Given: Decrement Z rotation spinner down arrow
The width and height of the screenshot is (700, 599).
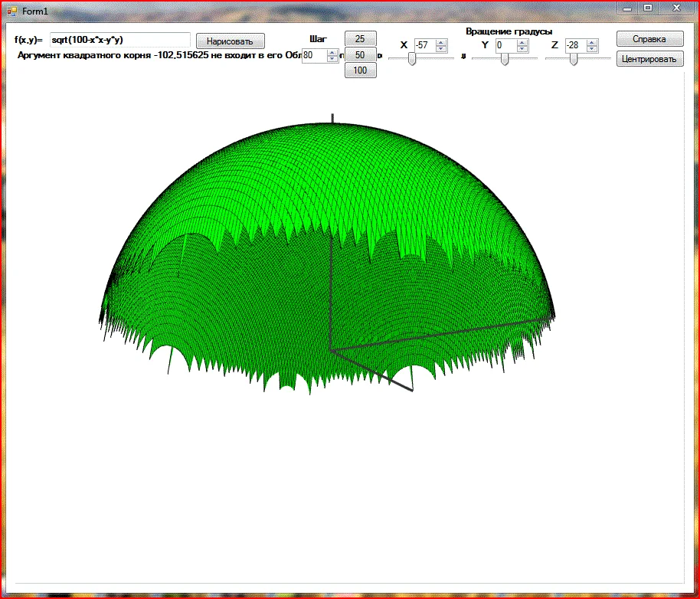Looking at the screenshot, I should pos(592,49).
